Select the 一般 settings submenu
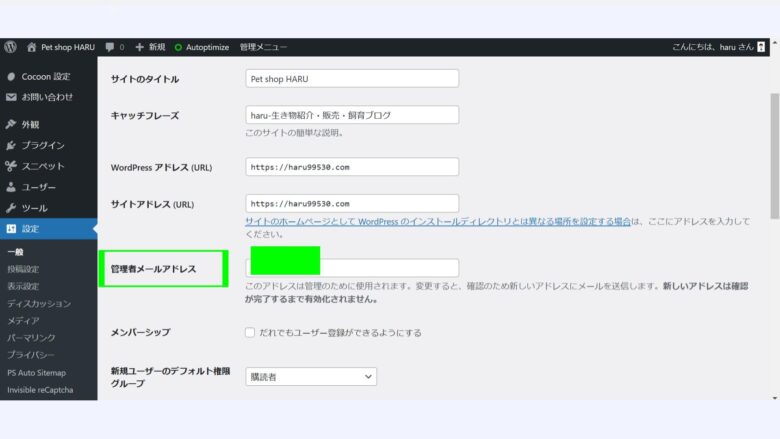This screenshot has height=439, width=780. pos(15,252)
